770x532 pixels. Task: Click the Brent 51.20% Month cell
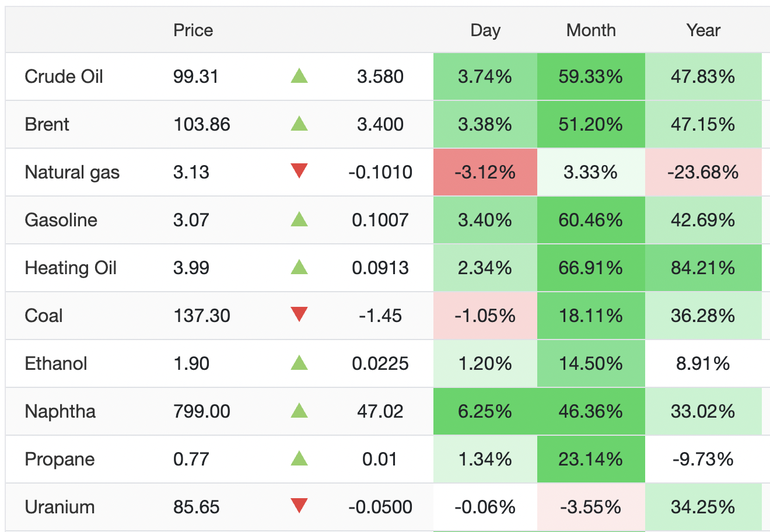[590, 124]
